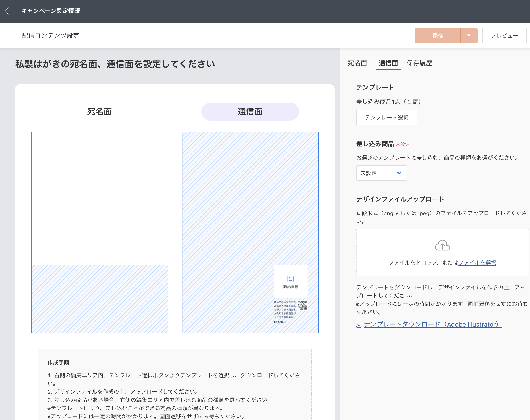Click the テンプレート選択 button
The image size is (530, 420).
pyautogui.click(x=386, y=118)
